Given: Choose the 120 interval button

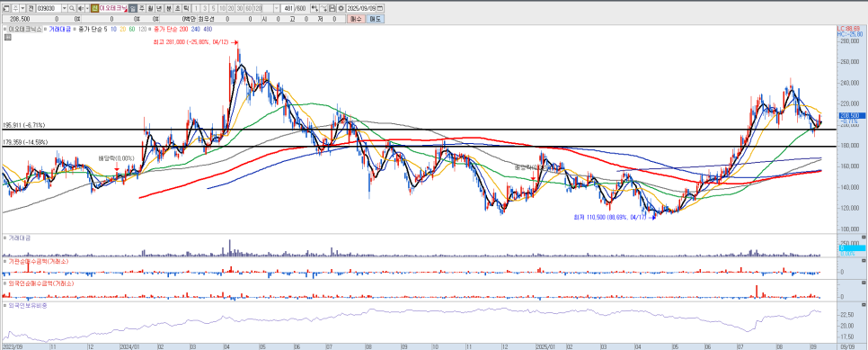Looking at the screenshot, I should pyautogui.click(x=257, y=8).
